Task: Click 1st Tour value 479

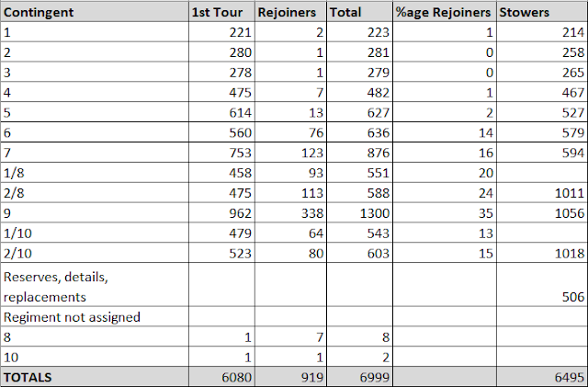Action: click(241, 233)
